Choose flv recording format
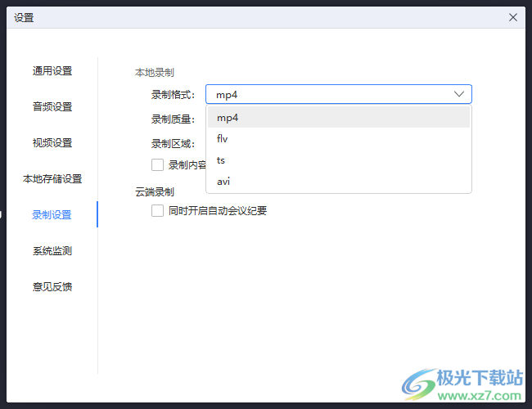532x409 pixels. tap(339, 139)
